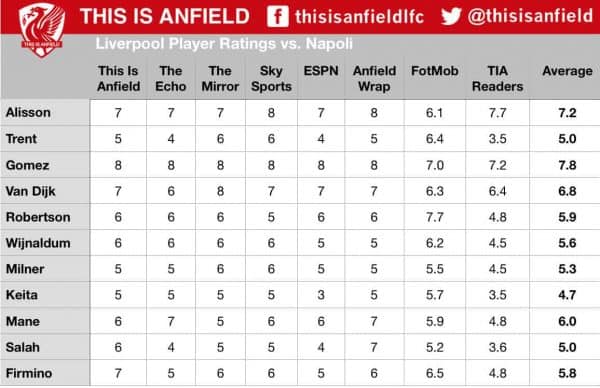Click the Liverpool Player Ratings vs. Napoli heading

(x=224, y=44)
